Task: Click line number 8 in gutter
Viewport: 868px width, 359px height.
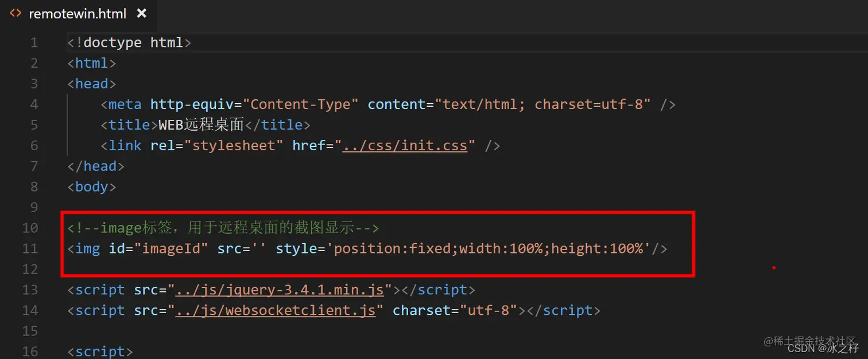Action: click(34, 187)
